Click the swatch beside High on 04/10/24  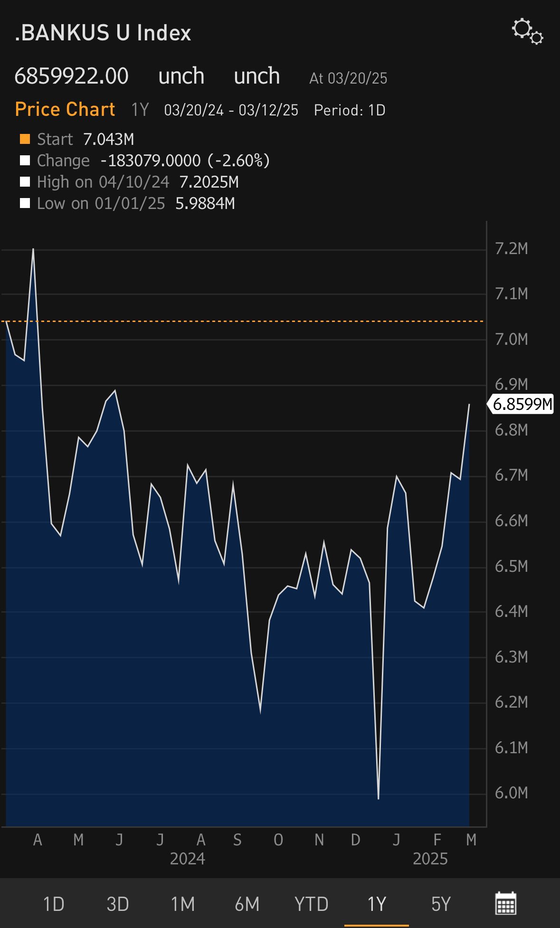coord(25,182)
